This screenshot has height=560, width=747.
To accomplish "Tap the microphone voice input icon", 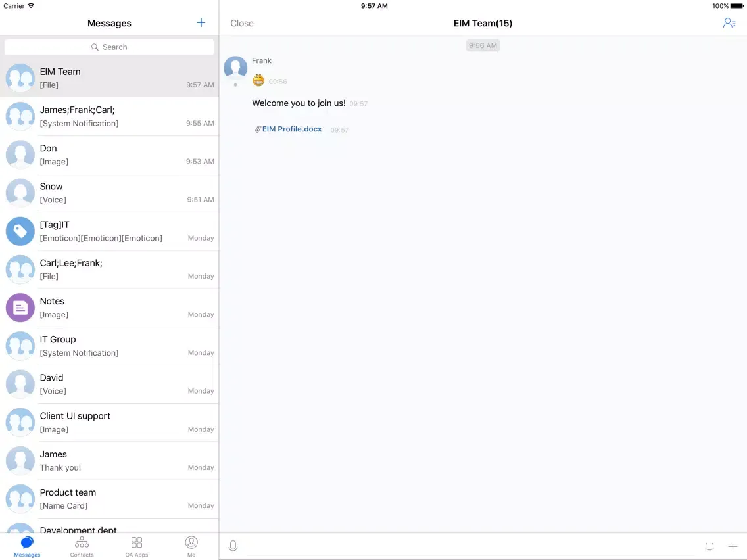I will [x=233, y=546].
